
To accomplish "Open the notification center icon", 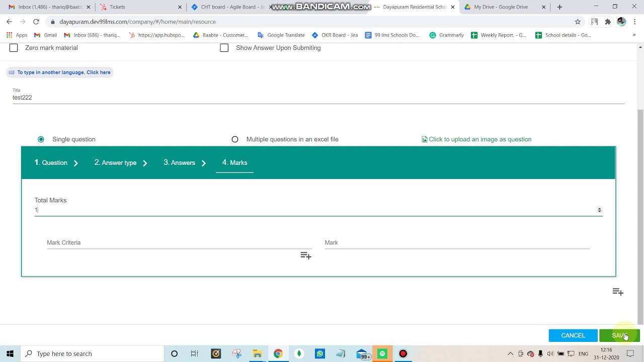I will pyautogui.click(x=630, y=353).
